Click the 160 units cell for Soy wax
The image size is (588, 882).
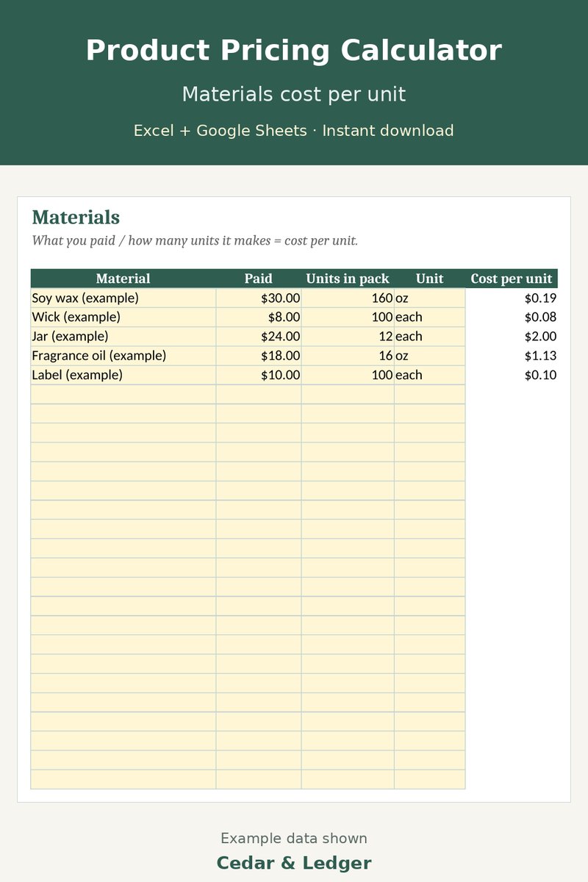tap(348, 298)
